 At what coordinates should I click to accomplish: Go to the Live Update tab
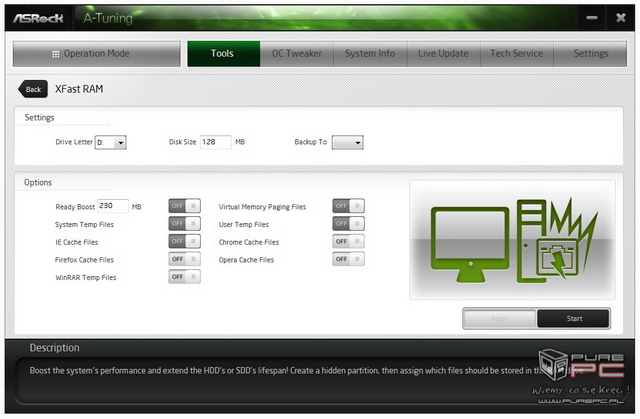click(x=444, y=53)
